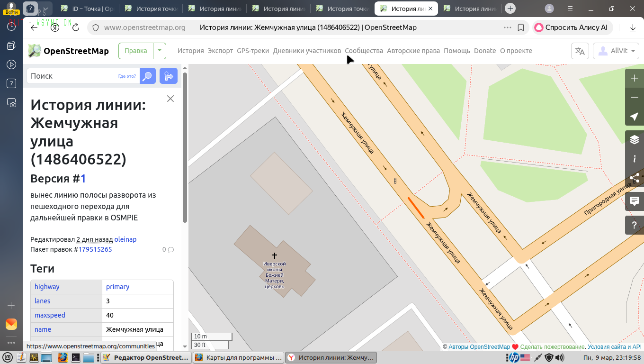644x364 pixels.
Task: Bookmark this page in address bar
Action: click(521, 27)
